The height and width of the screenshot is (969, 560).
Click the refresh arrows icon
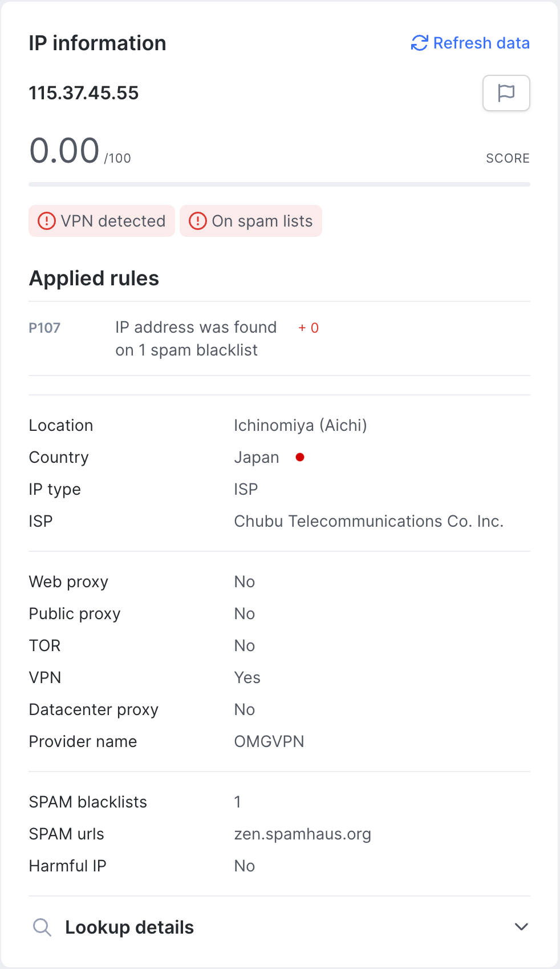tap(420, 43)
